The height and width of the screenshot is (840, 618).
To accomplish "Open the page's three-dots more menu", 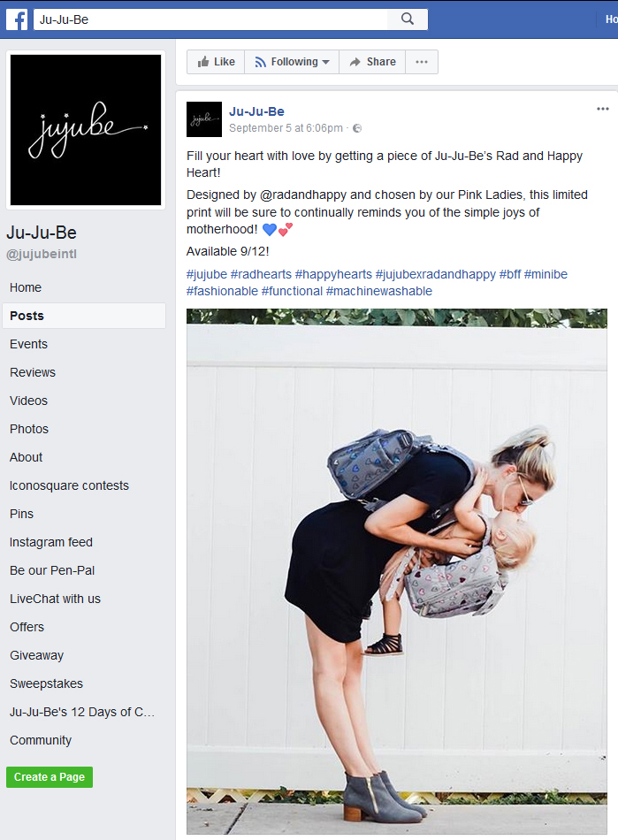I will [422, 62].
